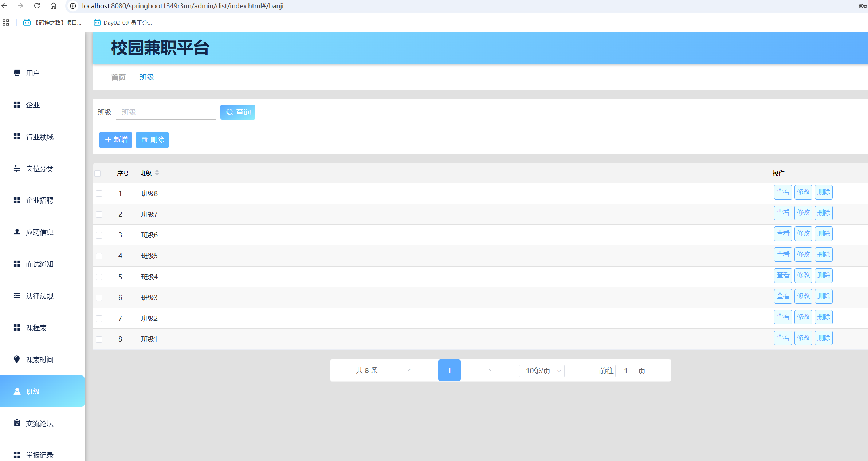868x461 pixels.
Task: Open the 10条/页 page size dropdown
Action: (x=542, y=371)
